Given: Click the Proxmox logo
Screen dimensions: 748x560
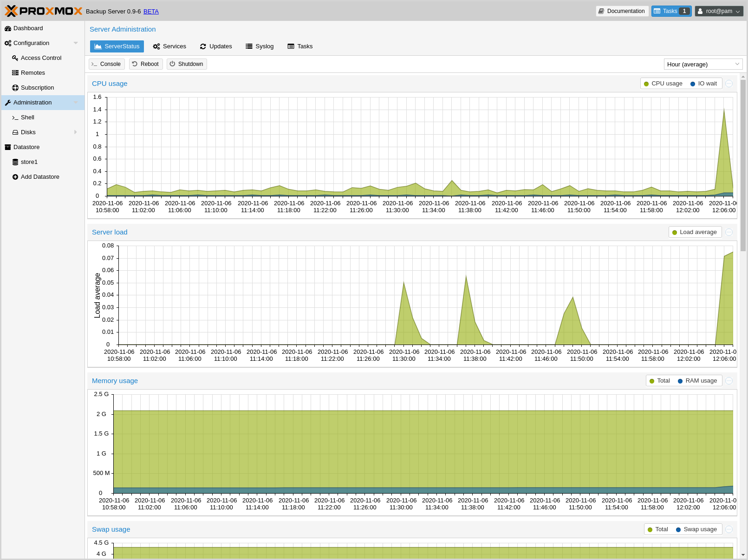Looking at the screenshot, I should (44, 11).
